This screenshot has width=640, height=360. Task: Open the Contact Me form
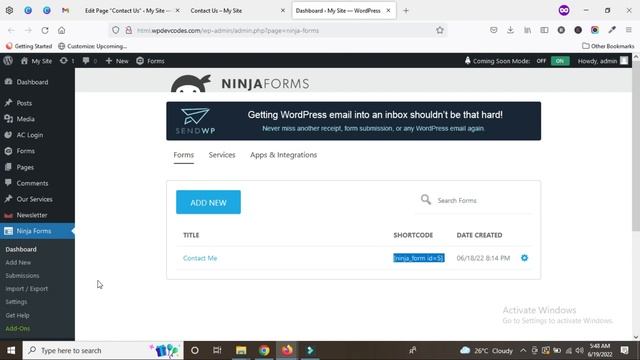tap(200, 258)
